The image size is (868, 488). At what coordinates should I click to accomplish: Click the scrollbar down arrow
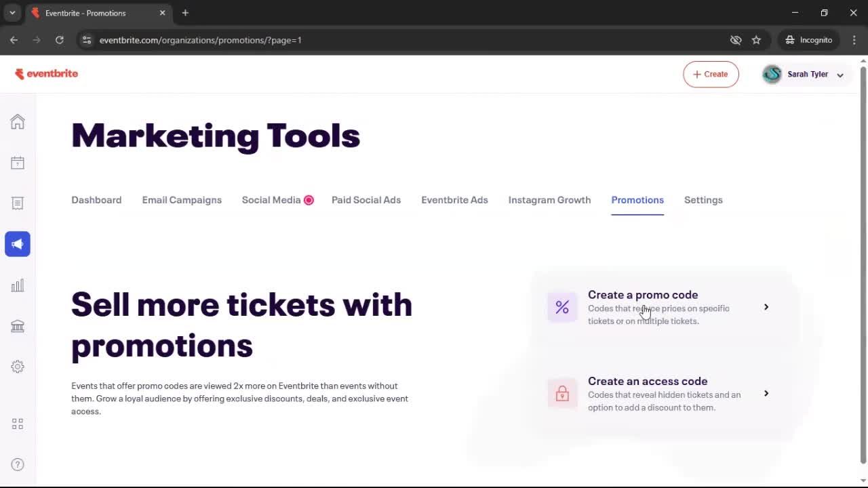[863, 479]
